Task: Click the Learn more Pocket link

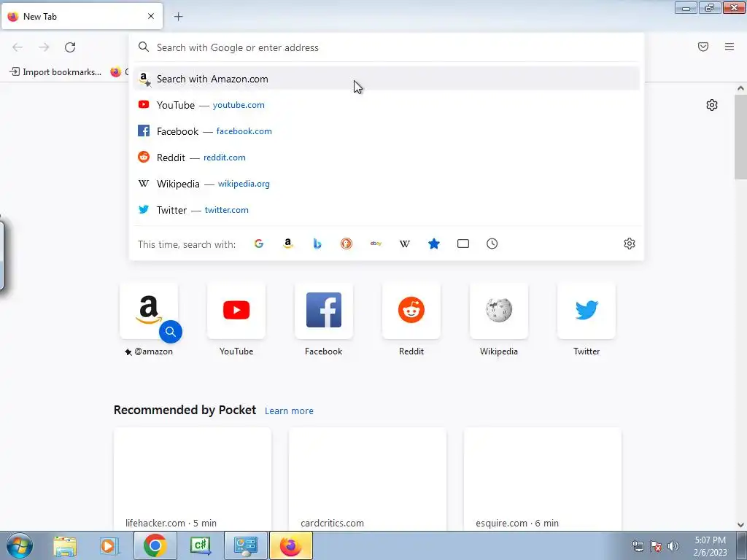Action: click(x=289, y=411)
